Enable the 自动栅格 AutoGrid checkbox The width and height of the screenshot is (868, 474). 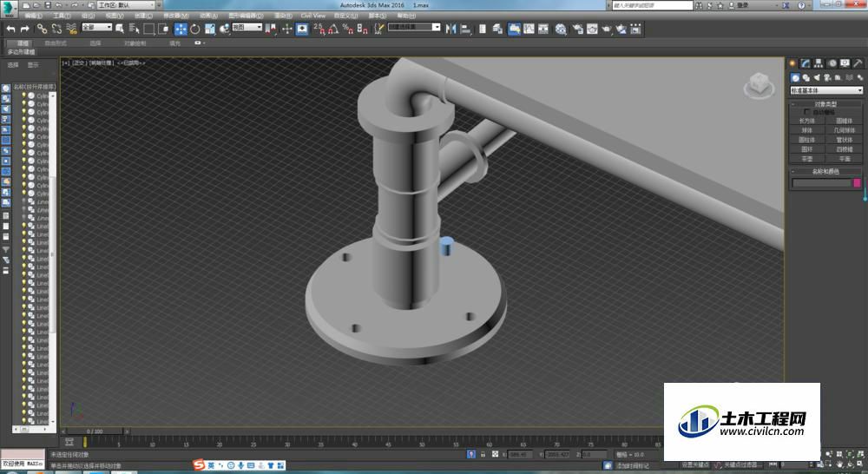[x=807, y=112]
